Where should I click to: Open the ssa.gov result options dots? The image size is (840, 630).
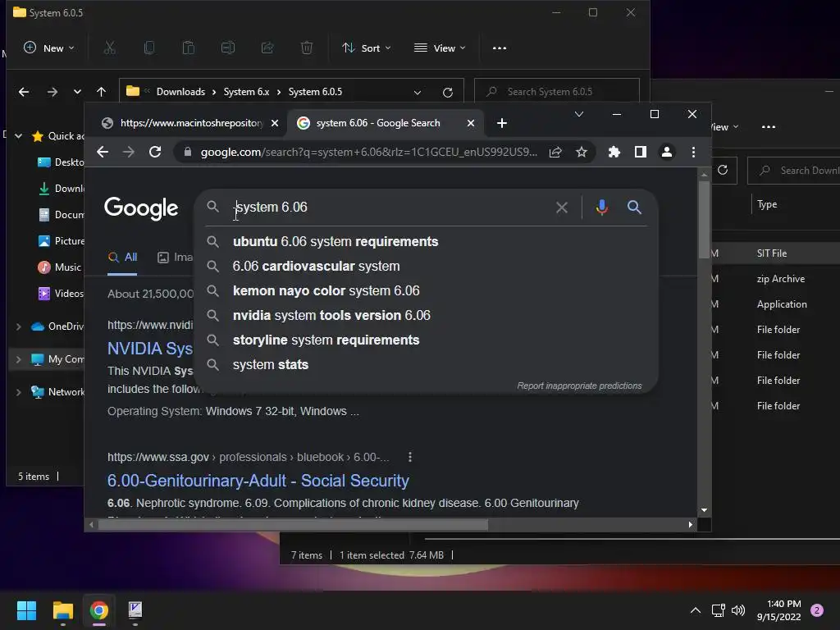coord(410,457)
